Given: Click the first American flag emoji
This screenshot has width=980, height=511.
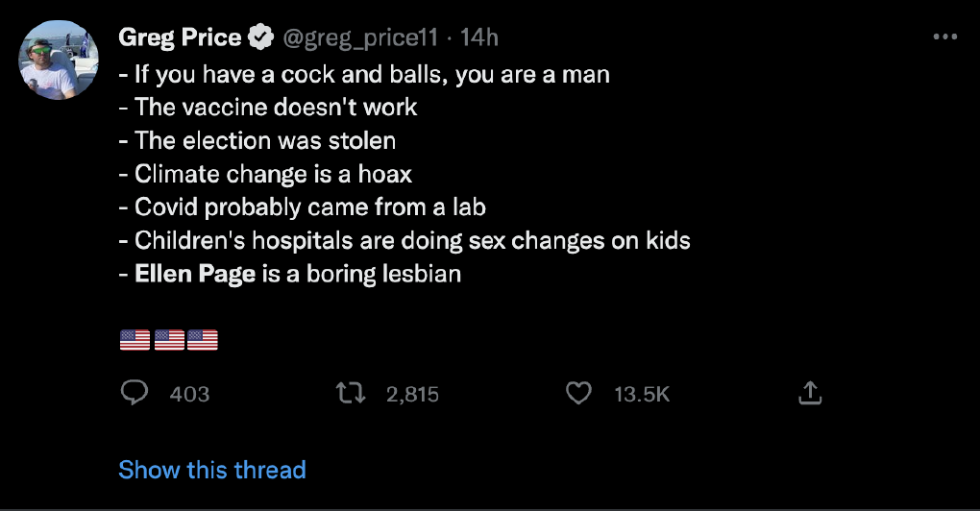Looking at the screenshot, I should [x=135, y=340].
